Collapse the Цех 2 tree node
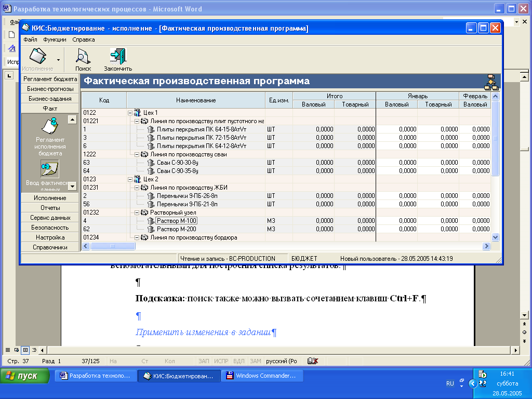532x399 pixels. [130, 179]
